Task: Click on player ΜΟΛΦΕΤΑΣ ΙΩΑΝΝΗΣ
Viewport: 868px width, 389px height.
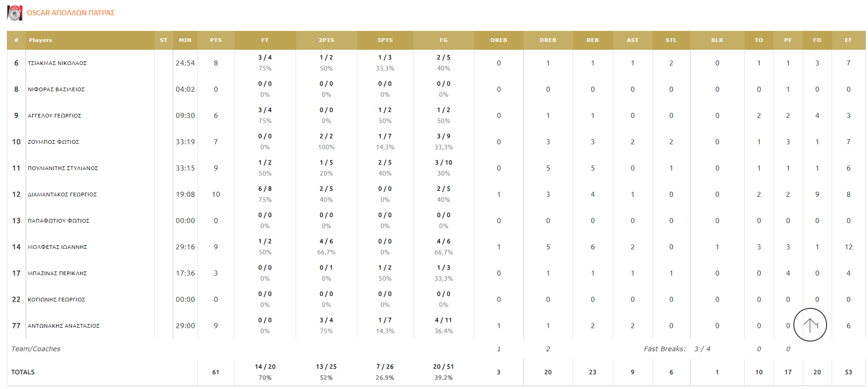Action: tap(58, 247)
